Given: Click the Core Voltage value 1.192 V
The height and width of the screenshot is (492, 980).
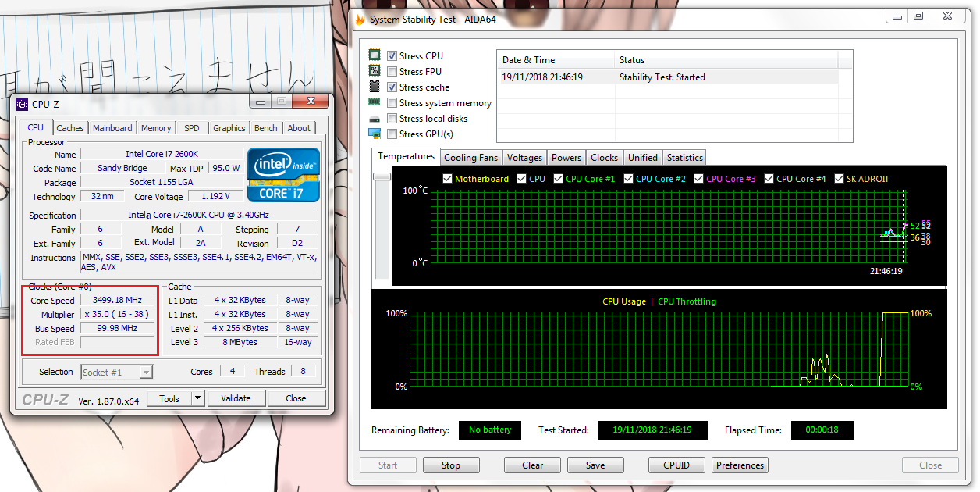Looking at the screenshot, I should [x=215, y=197].
